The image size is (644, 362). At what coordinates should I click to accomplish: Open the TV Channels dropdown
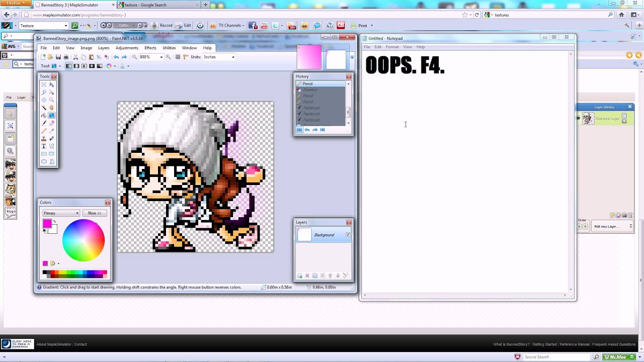[x=244, y=26]
